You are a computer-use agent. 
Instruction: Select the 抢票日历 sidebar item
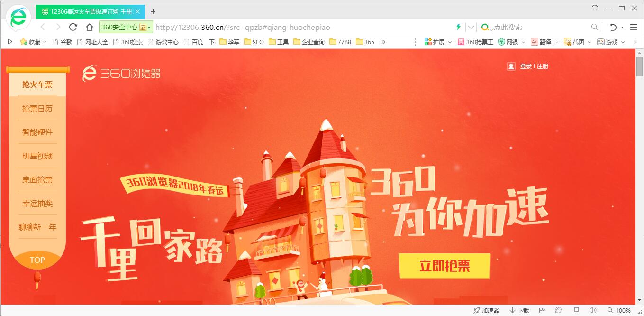tap(37, 108)
